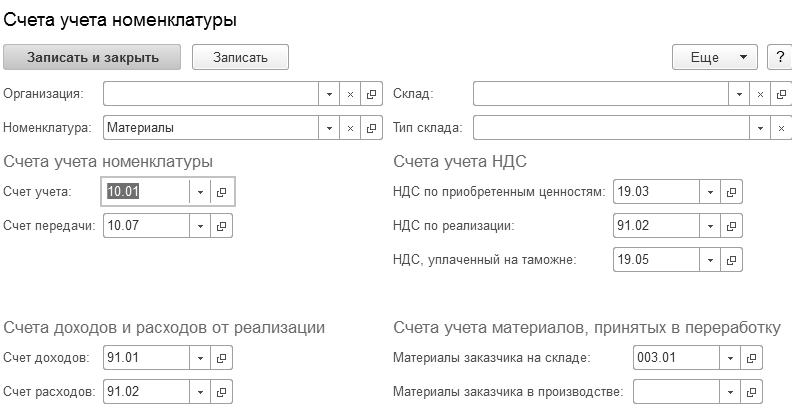792x414 pixels.
Task: Expand НДС, уплаченный на таможне dropdown
Action: [710, 259]
